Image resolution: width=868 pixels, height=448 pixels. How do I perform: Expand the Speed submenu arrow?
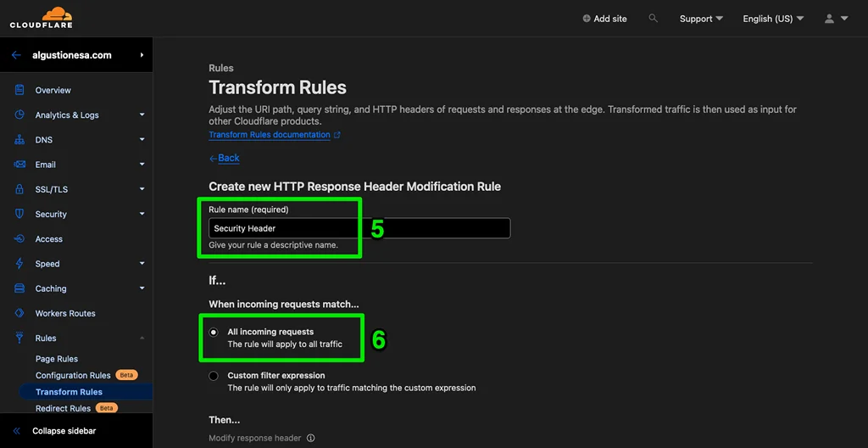142,263
